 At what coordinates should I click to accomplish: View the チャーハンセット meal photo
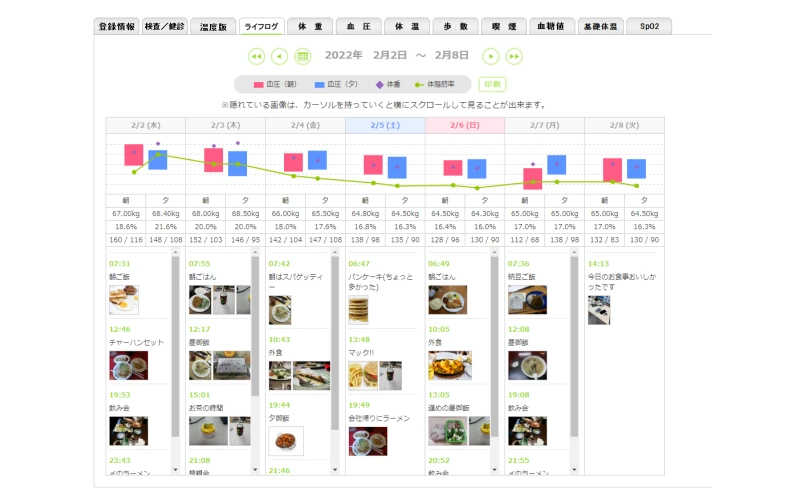coord(128,366)
